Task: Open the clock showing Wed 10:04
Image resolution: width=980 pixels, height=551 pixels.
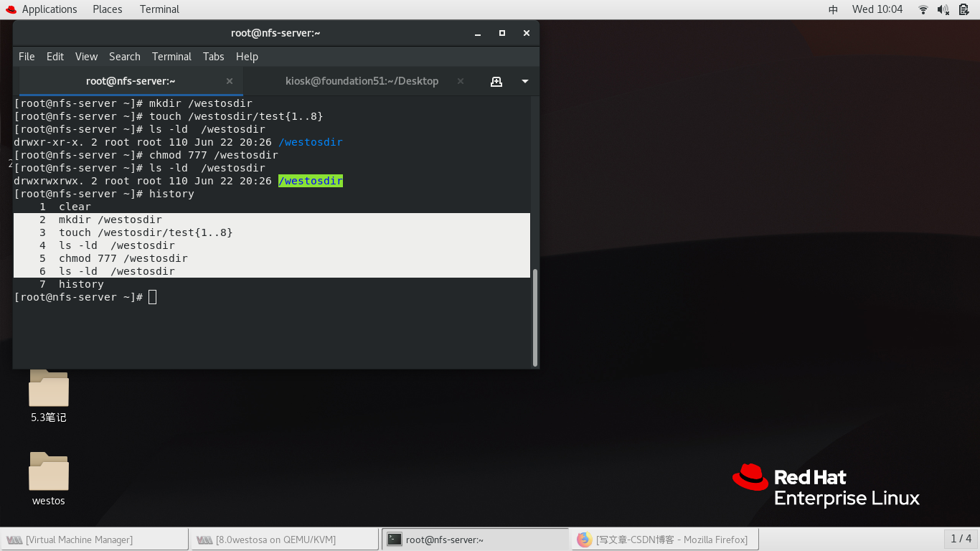Action: (877, 9)
